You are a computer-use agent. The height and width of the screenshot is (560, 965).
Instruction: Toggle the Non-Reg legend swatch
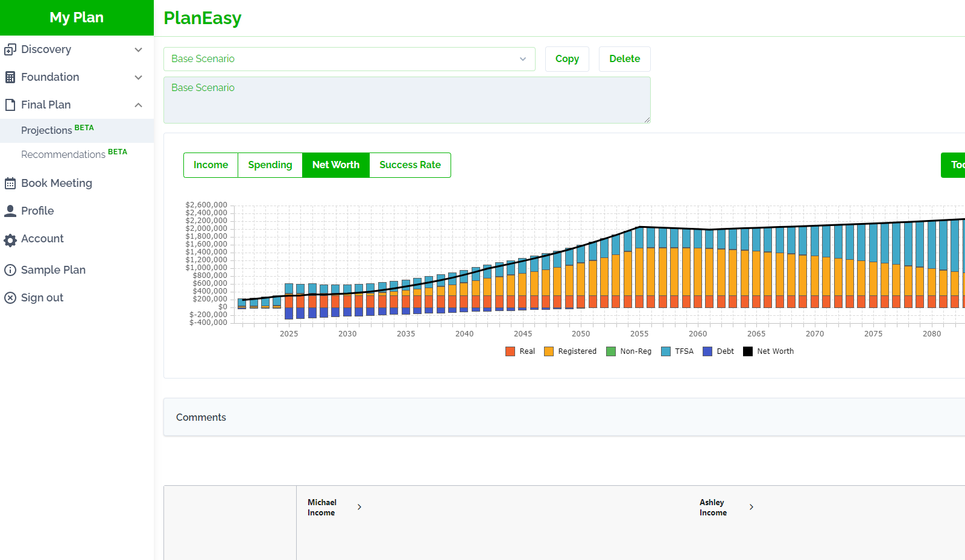[x=611, y=351]
